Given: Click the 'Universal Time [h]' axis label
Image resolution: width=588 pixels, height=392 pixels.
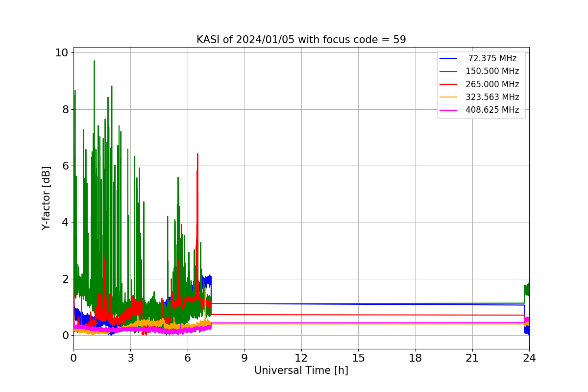Looking at the screenshot, I should (x=301, y=370).
